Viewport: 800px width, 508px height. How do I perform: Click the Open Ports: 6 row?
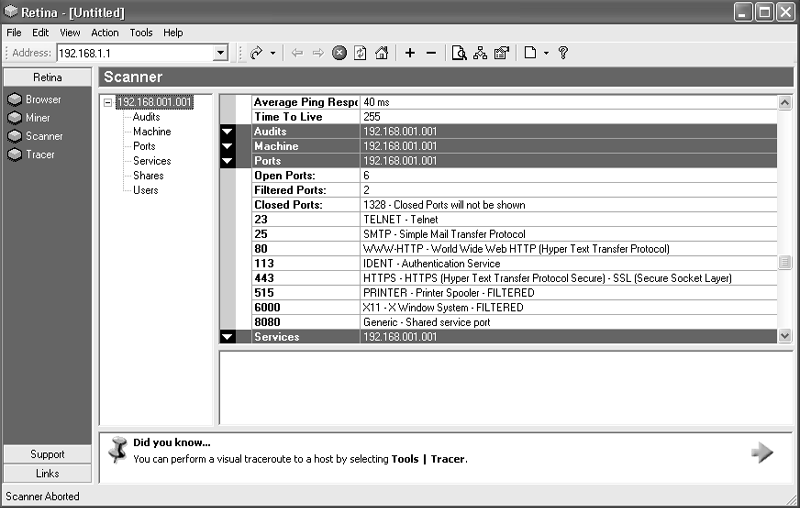(x=514, y=175)
